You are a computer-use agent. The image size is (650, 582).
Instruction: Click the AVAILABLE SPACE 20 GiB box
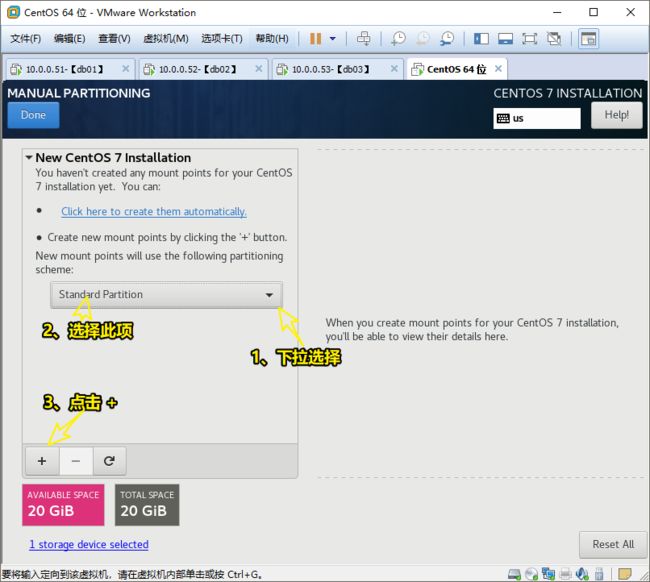pyautogui.click(x=63, y=504)
